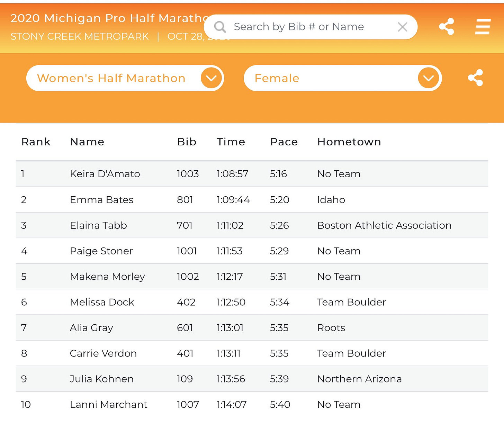Click bib number 1001
This screenshot has width=504, height=423.
pyautogui.click(x=187, y=251)
